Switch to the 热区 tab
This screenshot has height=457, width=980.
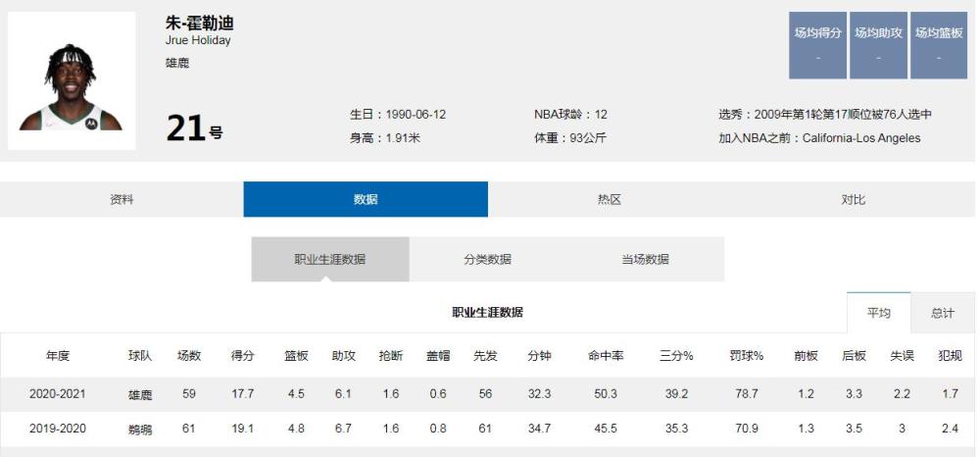click(610, 199)
